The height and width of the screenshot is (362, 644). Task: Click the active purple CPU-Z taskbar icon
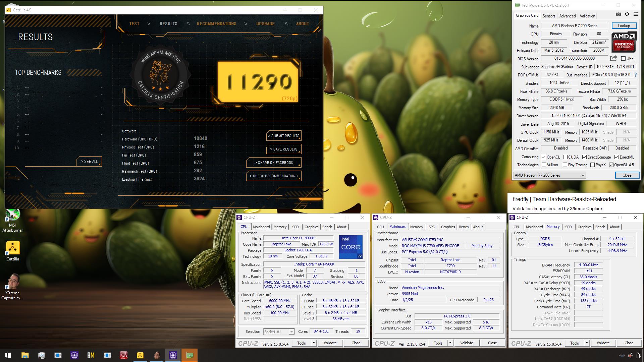[x=173, y=355]
